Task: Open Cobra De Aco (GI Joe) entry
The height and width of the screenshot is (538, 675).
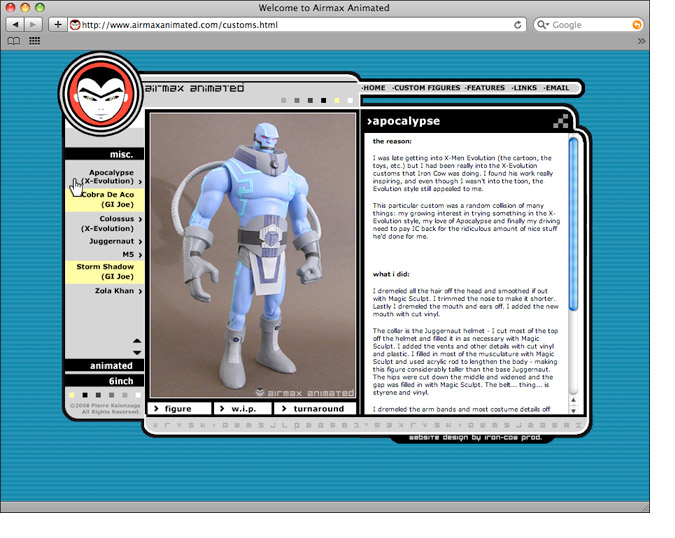Action: point(105,200)
